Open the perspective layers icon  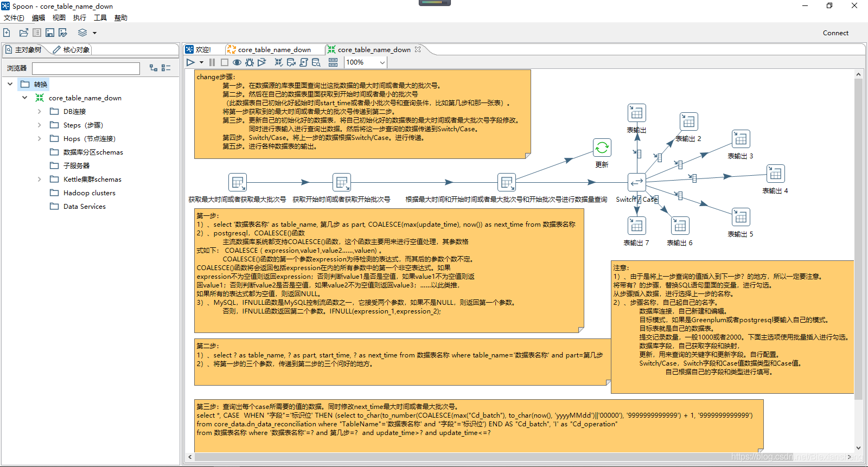point(82,33)
